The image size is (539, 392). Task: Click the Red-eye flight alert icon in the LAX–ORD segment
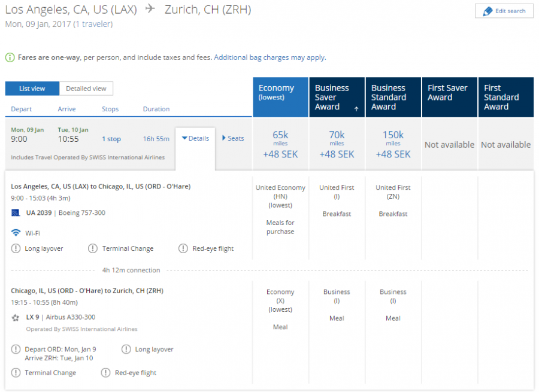pos(183,248)
